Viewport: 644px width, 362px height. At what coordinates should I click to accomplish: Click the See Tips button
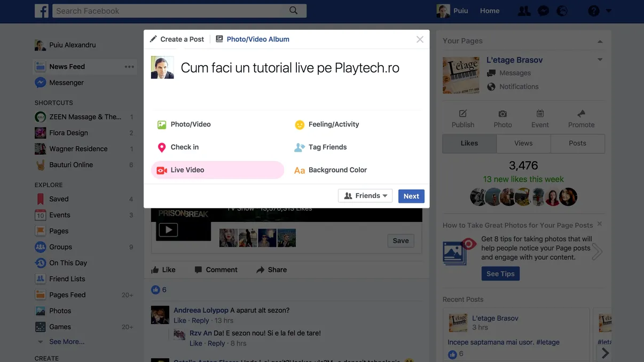pos(500,273)
